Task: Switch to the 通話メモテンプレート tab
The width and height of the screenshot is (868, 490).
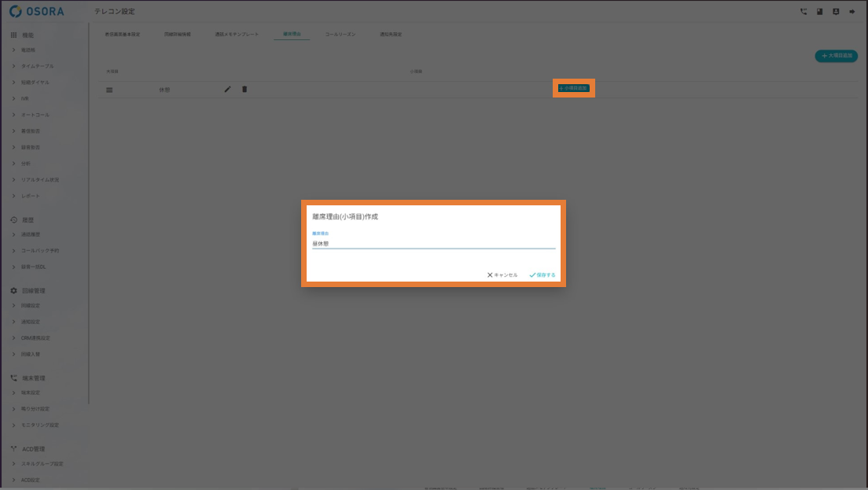Action: pyautogui.click(x=237, y=35)
